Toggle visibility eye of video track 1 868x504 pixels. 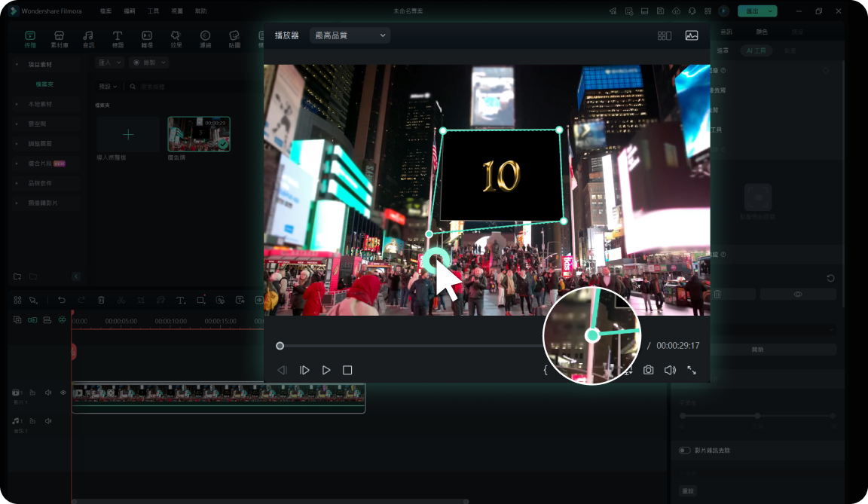tap(63, 393)
